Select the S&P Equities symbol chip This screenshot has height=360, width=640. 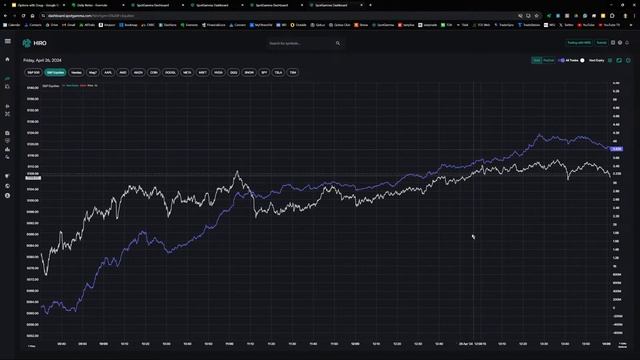click(x=55, y=73)
